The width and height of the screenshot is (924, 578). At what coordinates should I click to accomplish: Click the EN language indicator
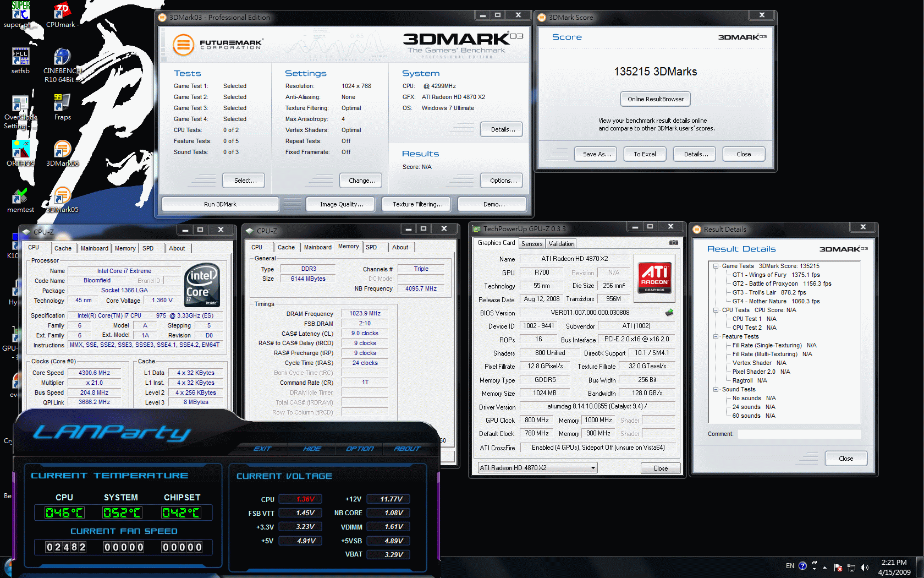pos(790,566)
